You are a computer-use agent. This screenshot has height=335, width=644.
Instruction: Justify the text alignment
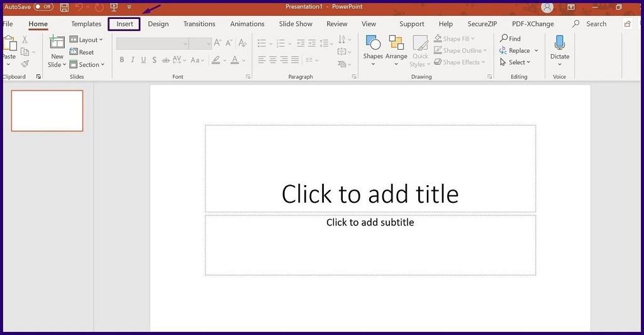[x=295, y=60]
